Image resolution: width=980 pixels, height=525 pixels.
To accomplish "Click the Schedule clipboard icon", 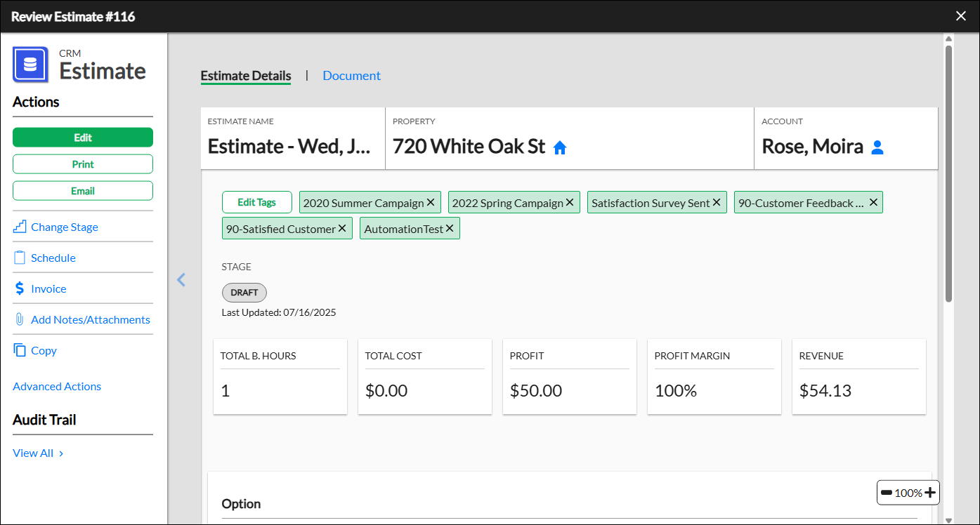I will [x=20, y=258].
